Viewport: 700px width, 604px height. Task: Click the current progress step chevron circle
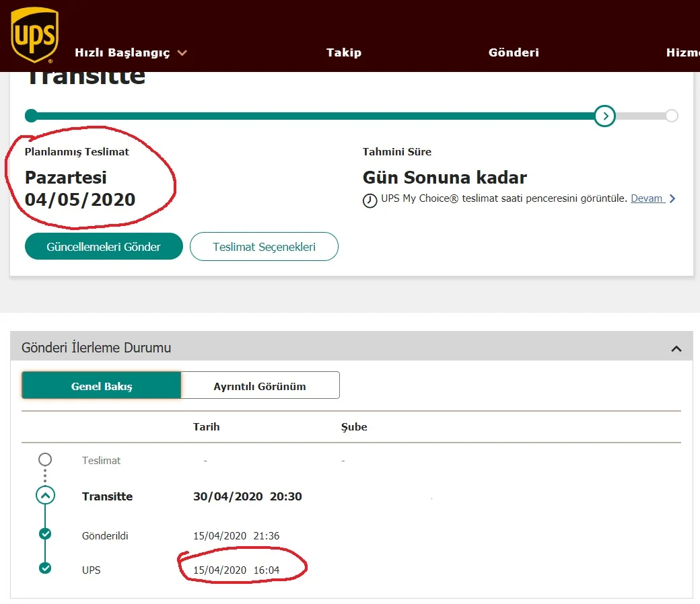click(x=605, y=116)
